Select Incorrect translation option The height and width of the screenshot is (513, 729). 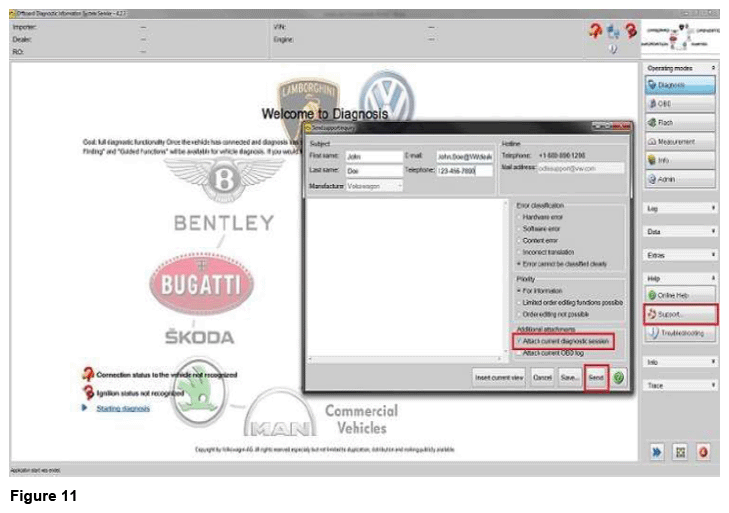(519, 252)
